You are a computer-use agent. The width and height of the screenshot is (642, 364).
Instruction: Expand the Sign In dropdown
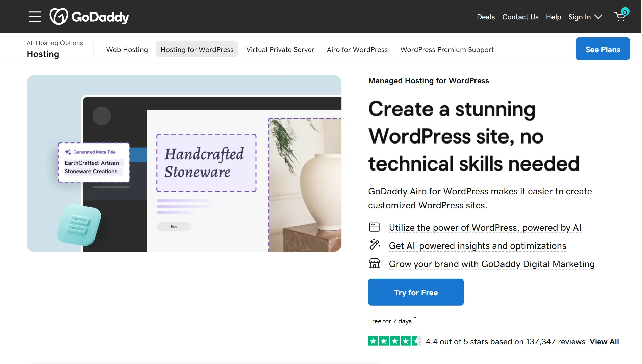point(585,17)
